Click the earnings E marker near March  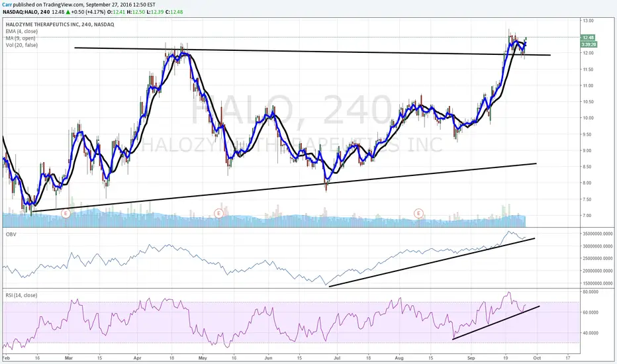click(x=66, y=213)
